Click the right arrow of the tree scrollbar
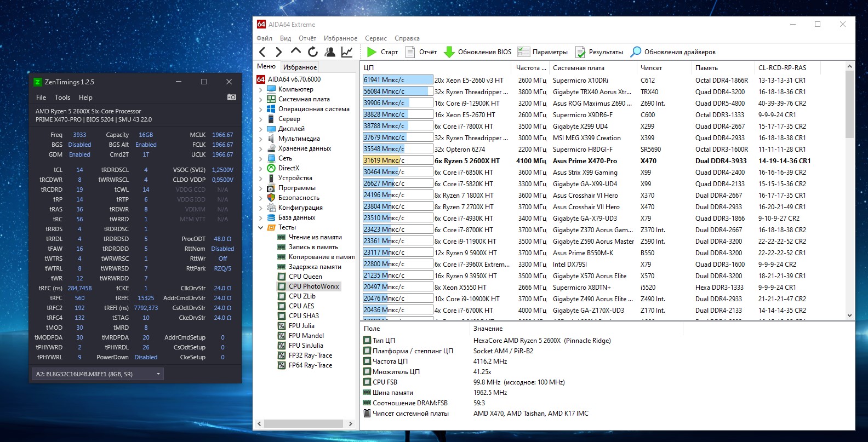Image resolution: width=868 pixels, height=442 pixels. 351,423
